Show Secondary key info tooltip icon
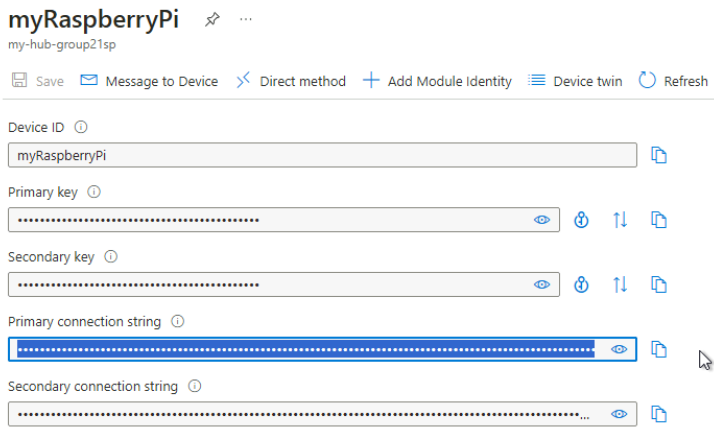714x441 pixels. tap(111, 256)
